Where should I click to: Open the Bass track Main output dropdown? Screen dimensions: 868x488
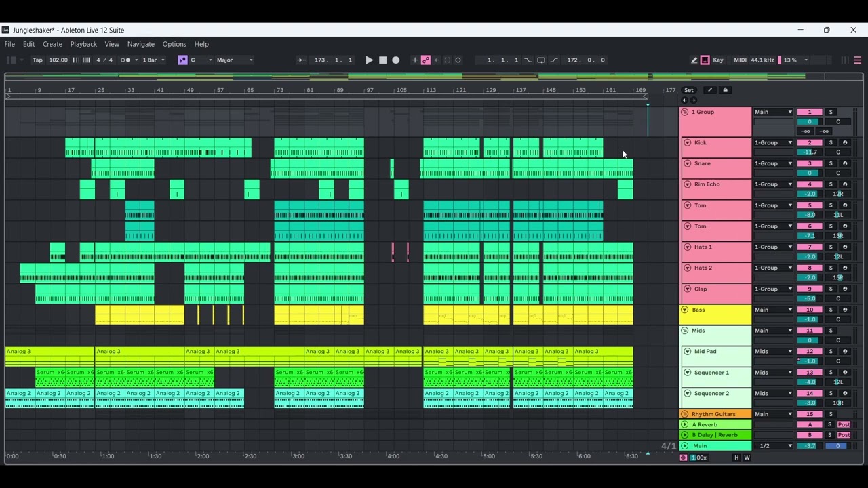point(773,310)
